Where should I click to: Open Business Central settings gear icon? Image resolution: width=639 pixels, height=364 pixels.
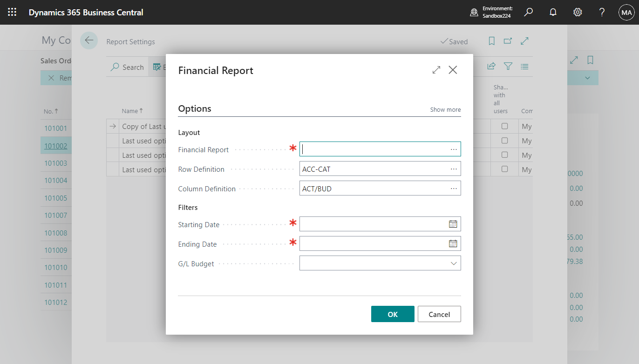(x=578, y=12)
